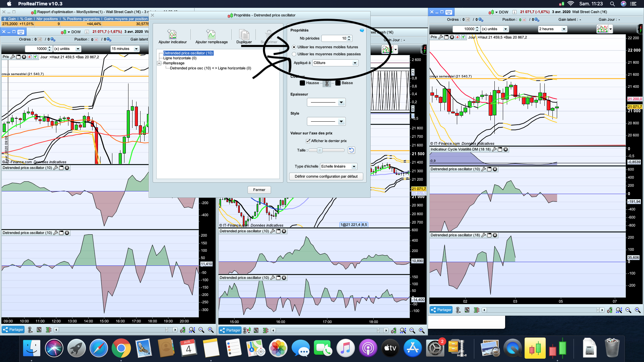Open the Echelle linéaire scale dropdown
This screenshot has width=644, height=362.
click(338, 167)
